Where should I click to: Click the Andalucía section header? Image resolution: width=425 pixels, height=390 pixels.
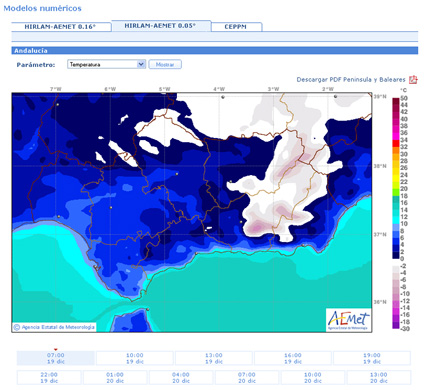[x=215, y=51]
